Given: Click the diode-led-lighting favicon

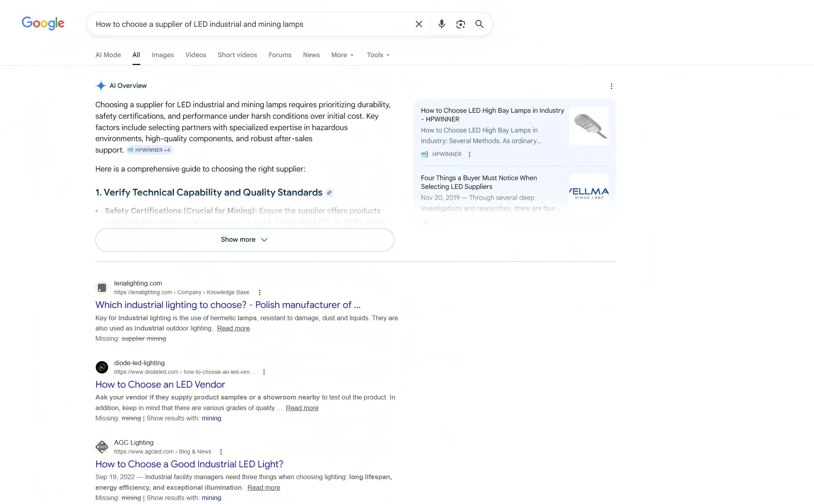Looking at the screenshot, I should (x=102, y=367).
